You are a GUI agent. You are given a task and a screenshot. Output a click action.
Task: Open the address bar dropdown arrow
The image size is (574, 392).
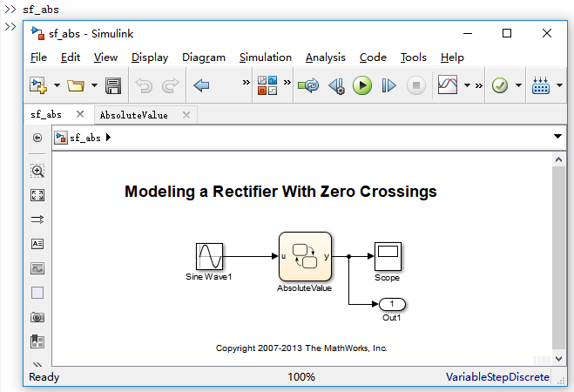[x=557, y=136]
